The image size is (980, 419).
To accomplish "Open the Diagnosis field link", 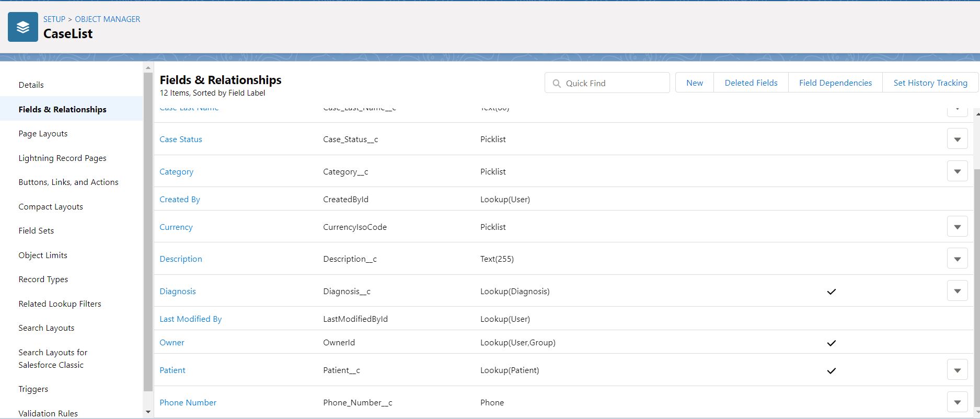I will click(178, 292).
